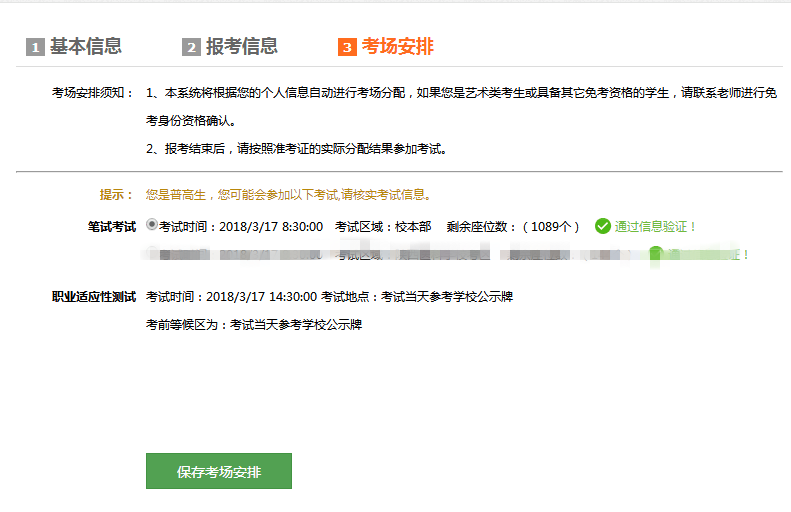Click the 考场安排须知 heading label

[93, 93]
